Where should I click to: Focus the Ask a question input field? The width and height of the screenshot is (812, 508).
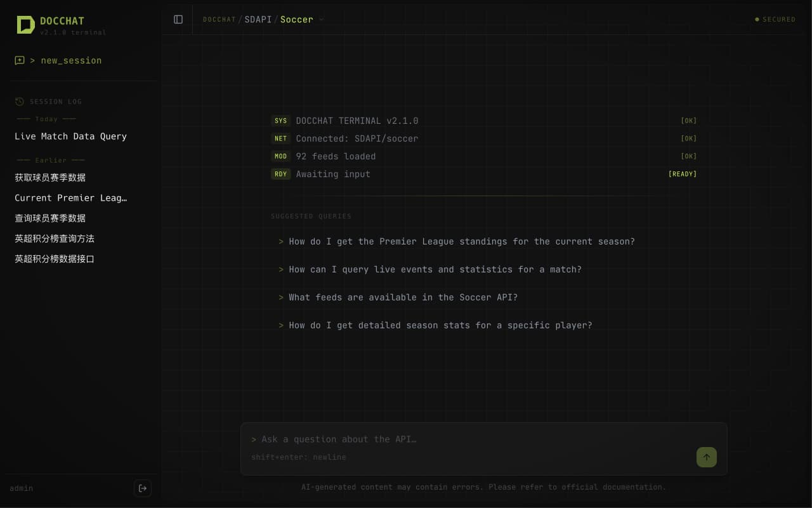[444, 439]
